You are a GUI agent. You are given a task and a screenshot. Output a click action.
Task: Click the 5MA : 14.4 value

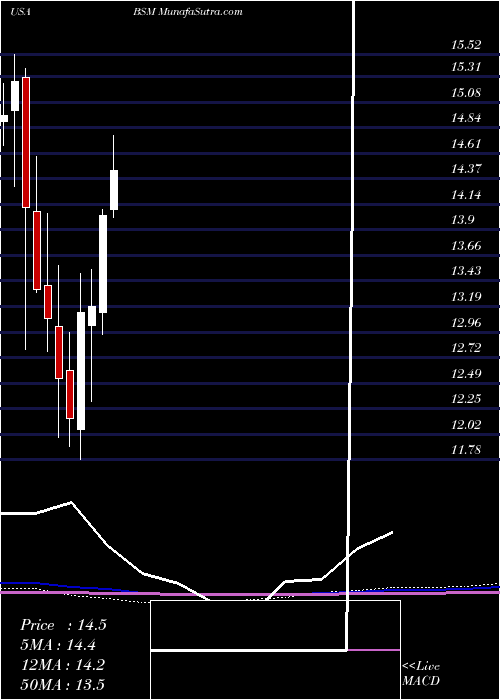point(58,645)
